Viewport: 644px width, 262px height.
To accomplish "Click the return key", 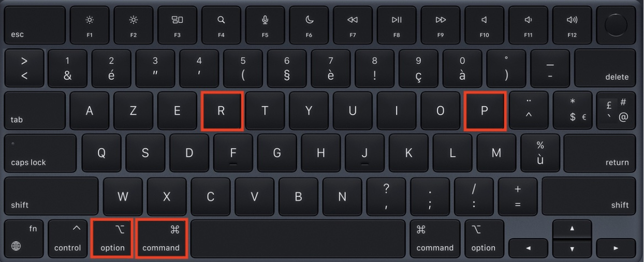I will [x=599, y=153].
